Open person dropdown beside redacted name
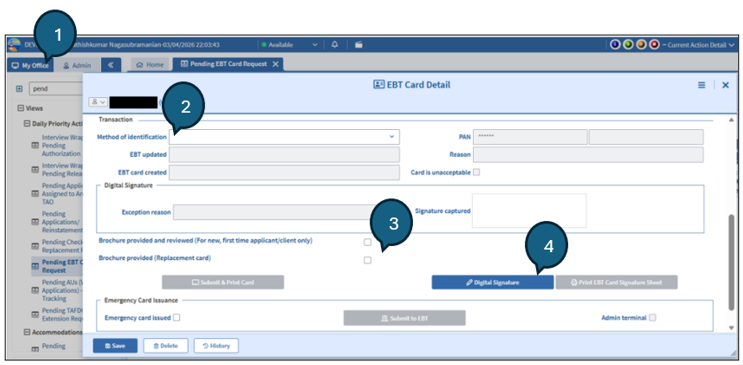The width and height of the screenshot is (743, 365). [98, 102]
